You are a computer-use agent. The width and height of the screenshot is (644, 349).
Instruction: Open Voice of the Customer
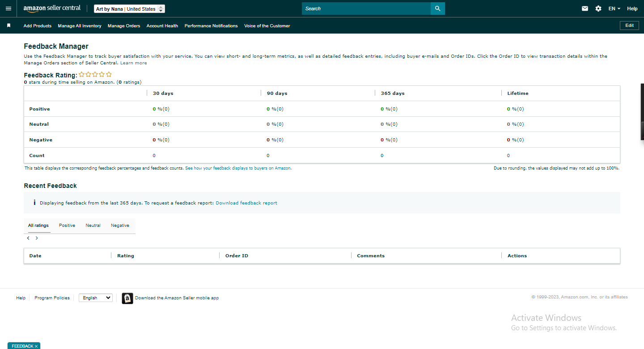point(267,26)
